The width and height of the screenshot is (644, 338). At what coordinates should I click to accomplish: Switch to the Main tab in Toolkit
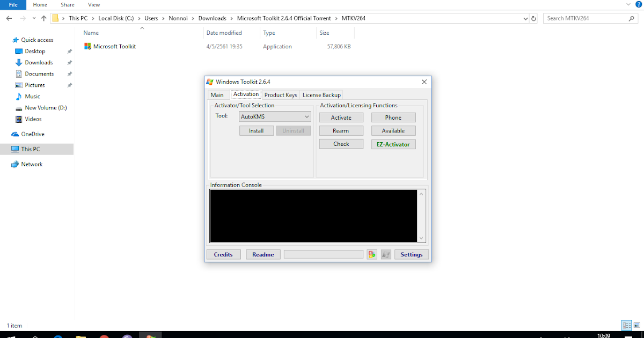click(x=217, y=95)
